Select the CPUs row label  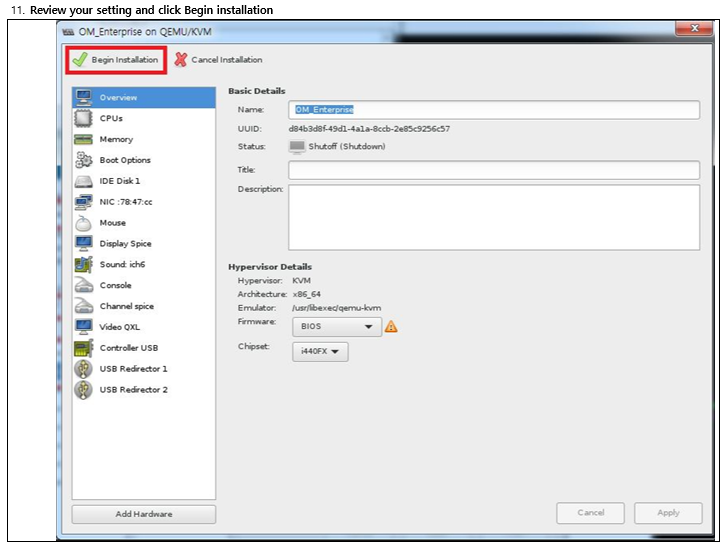[x=111, y=118]
